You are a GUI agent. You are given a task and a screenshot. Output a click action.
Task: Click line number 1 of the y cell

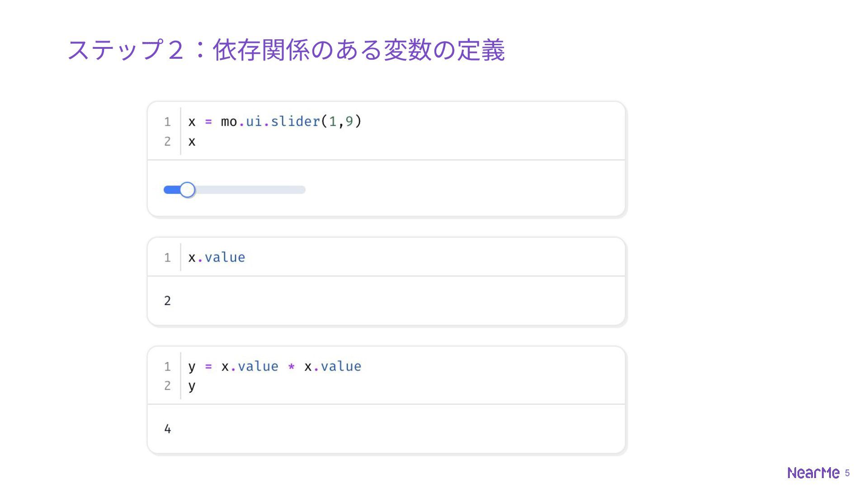coord(167,366)
